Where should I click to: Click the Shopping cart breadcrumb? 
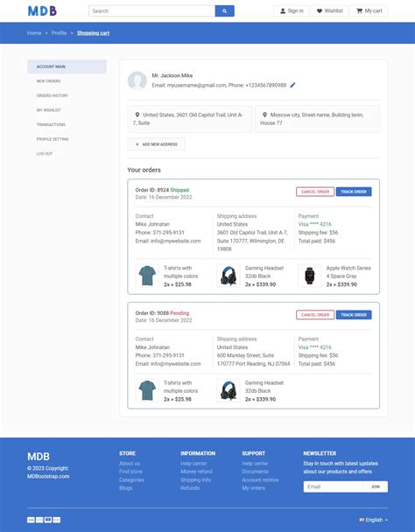click(x=93, y=33)
